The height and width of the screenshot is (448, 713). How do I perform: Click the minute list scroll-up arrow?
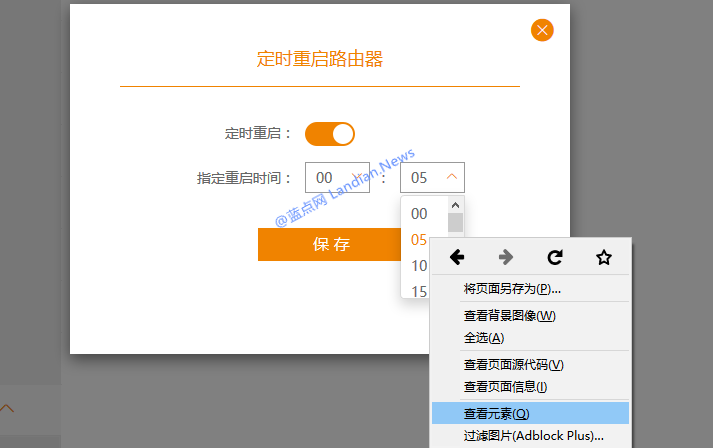(455, 205)
